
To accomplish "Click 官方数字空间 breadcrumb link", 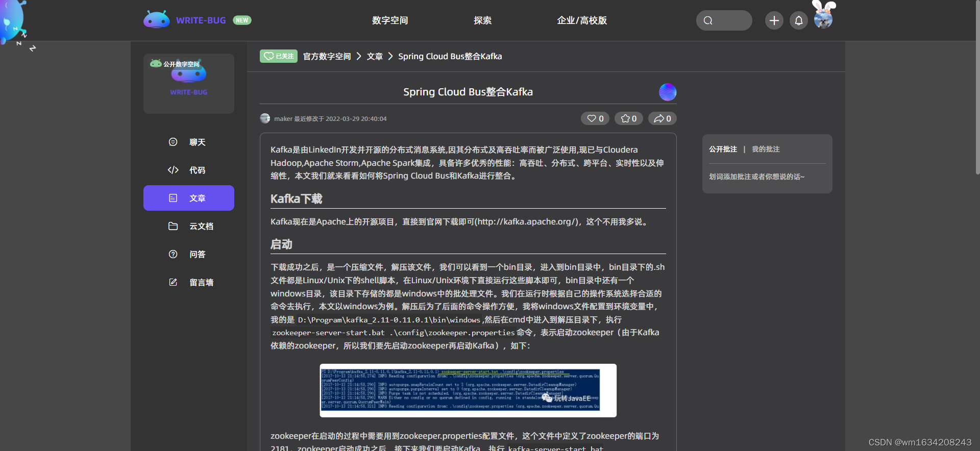I will (327, 56).
